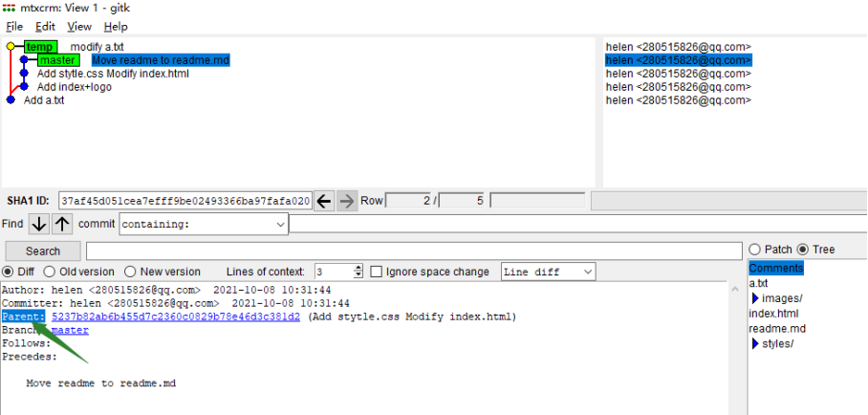Click the forward navigation arrow button
The height and width of the screenshot is (415, 868).
(347, 201)
